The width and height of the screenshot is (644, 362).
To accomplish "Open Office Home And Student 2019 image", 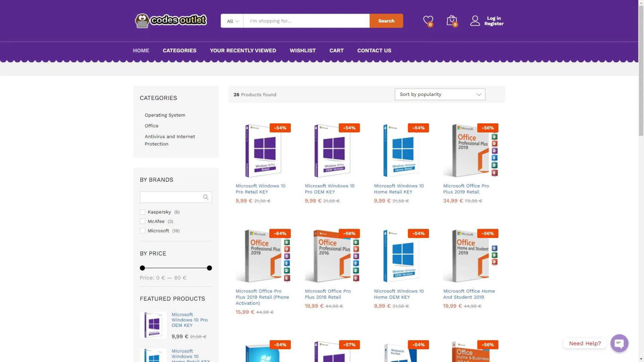I will (470, 256).
